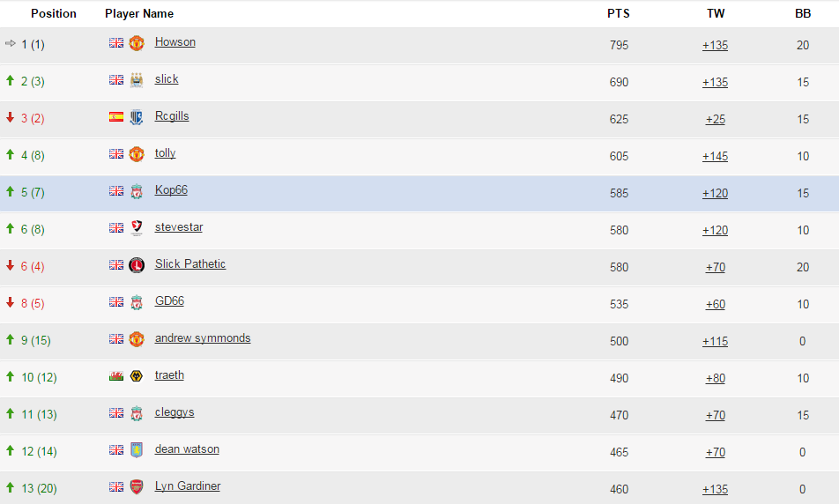
Task: Open the stevestar player link
Action: (179, 226)
